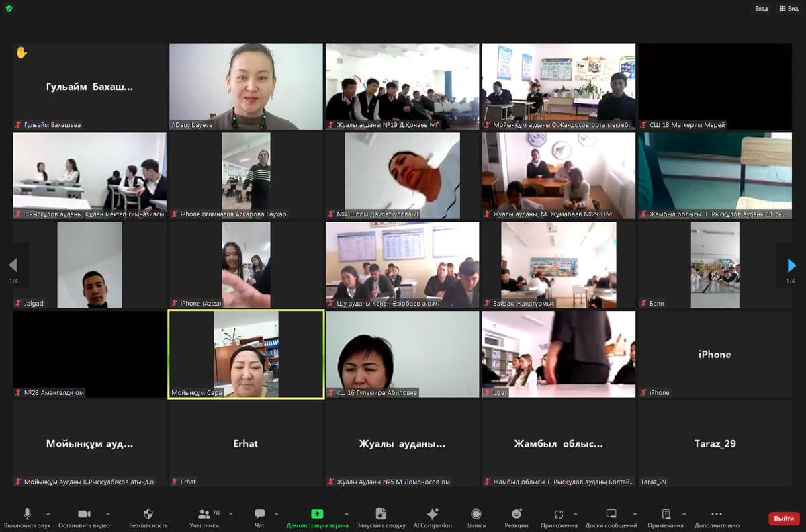Open the Безопасность shield icon

(148, 514)
